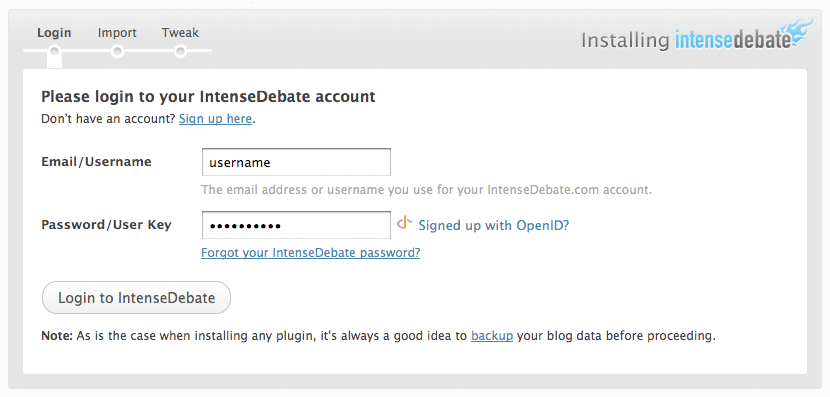
Task: Select the Login step marker circle
Action: point(54,51)
